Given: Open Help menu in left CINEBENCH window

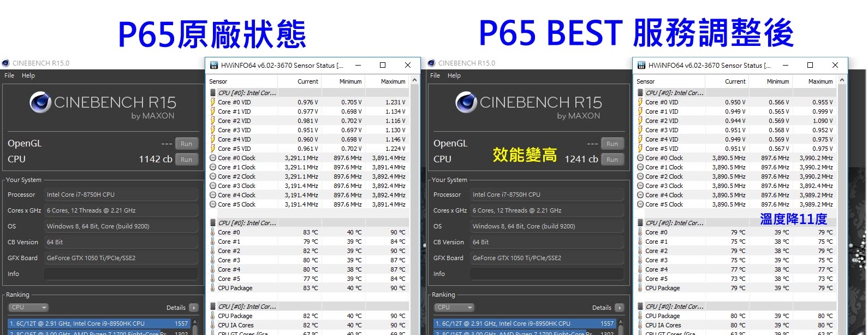Looking at the screenshot, I should coord(28,75).
